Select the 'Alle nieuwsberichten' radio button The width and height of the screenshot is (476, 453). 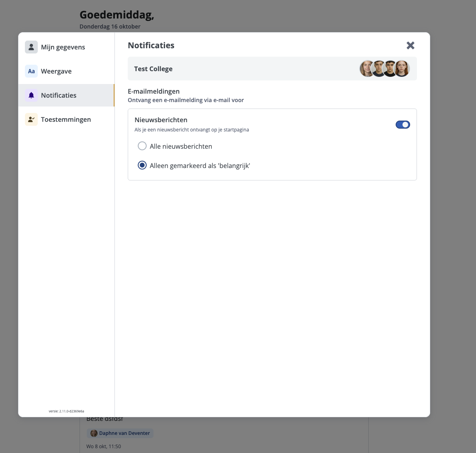point(142,146)
